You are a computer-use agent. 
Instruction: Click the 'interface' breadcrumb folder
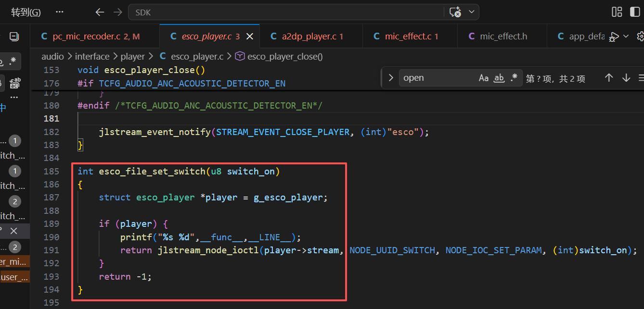92,57
